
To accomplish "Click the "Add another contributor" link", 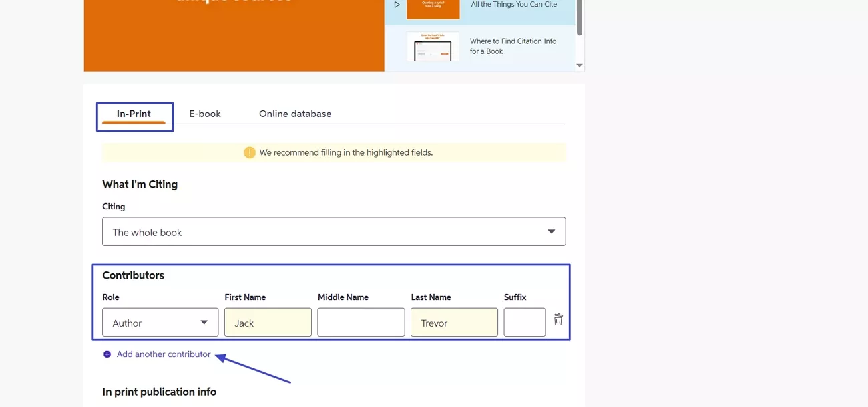I will coord(163,354).
